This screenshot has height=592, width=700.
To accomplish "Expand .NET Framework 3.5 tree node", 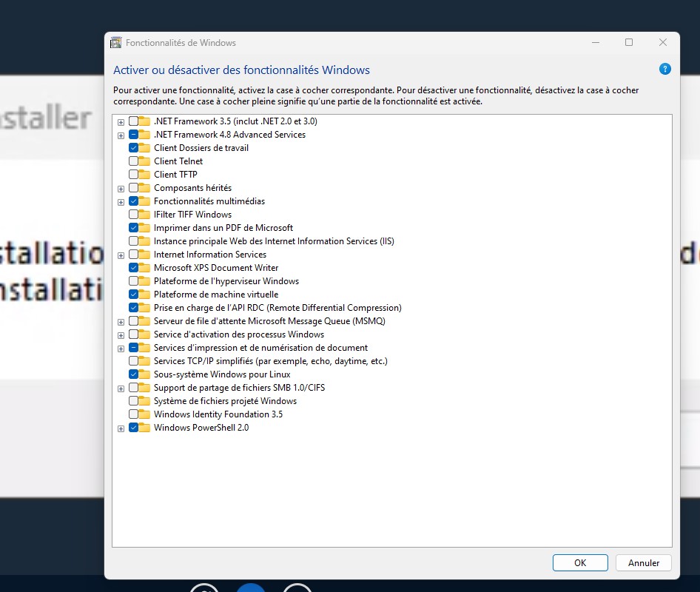I will [121, 122].
